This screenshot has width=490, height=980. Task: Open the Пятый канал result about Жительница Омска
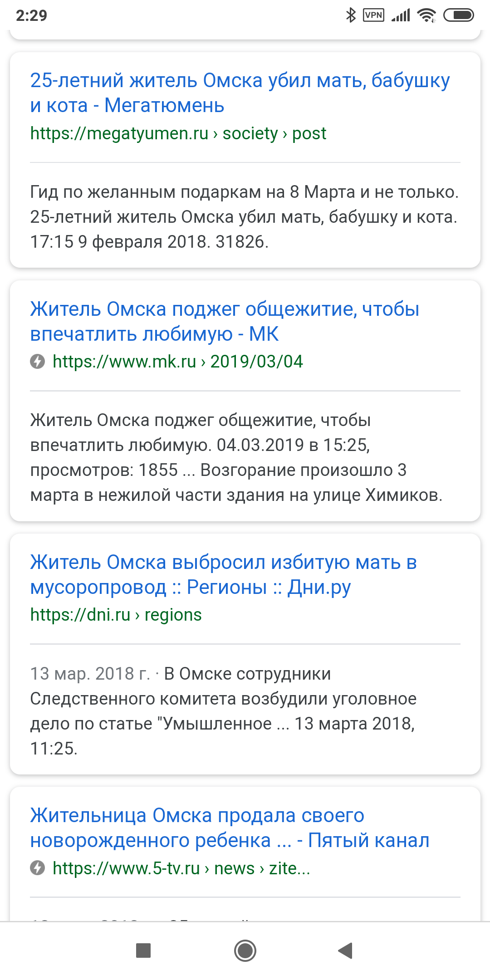230,828
